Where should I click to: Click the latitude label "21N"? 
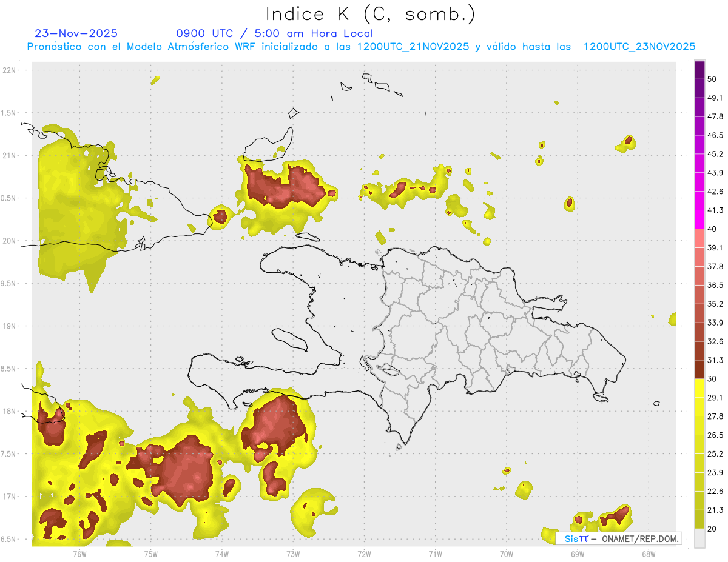coord(10,155)
